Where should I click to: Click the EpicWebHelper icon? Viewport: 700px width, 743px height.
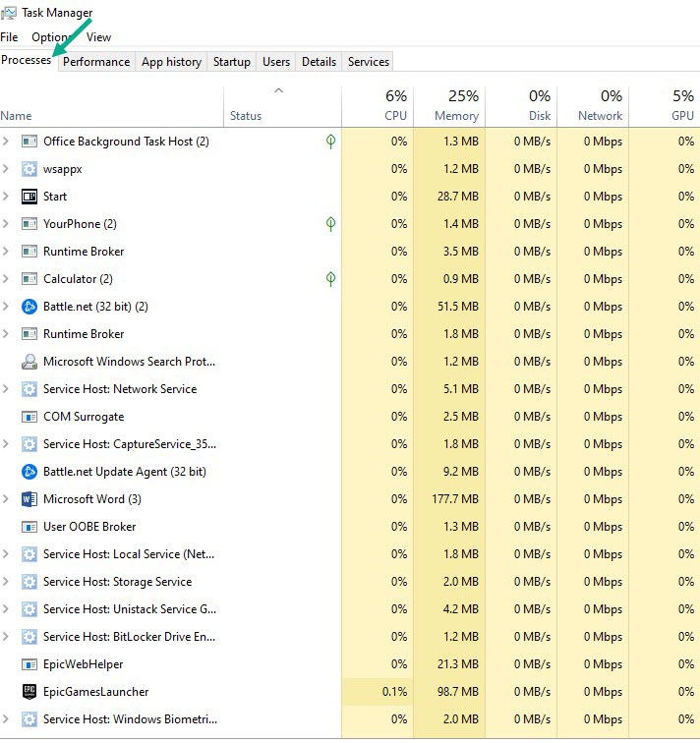pos(29,664)
